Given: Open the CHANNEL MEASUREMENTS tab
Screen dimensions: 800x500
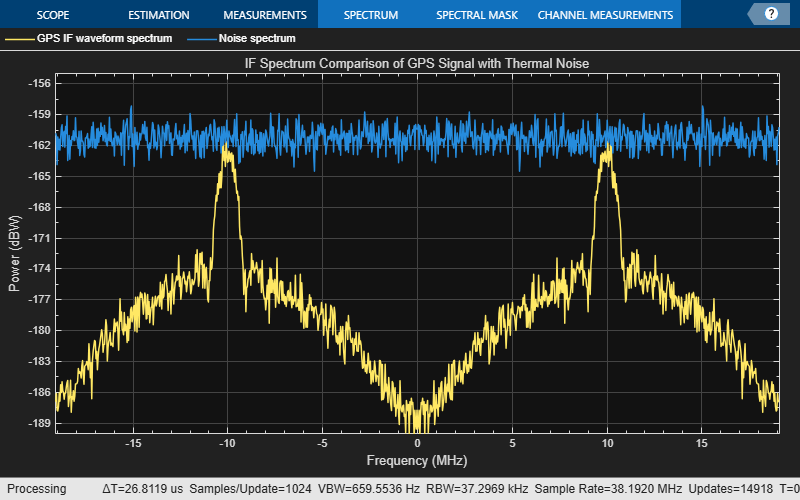Looking at the screenshot, I should click(x=605, y=15).
